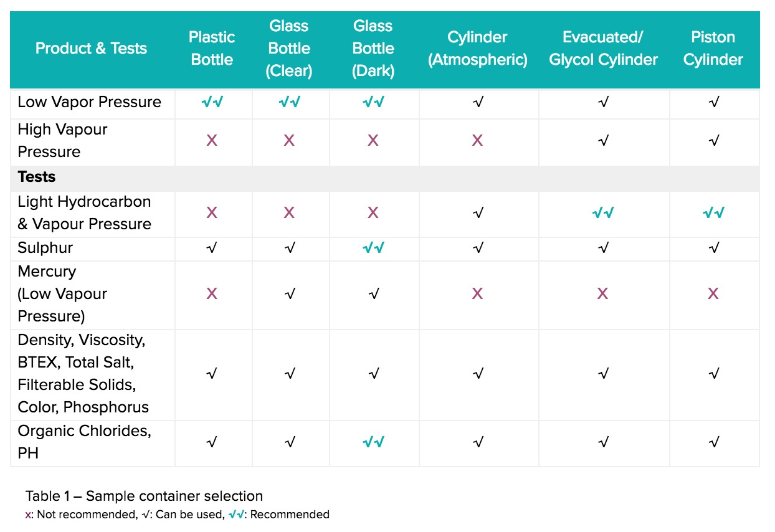Click X mark for Mercury Evacuated/Glycol Cylinder

(602, 294)
